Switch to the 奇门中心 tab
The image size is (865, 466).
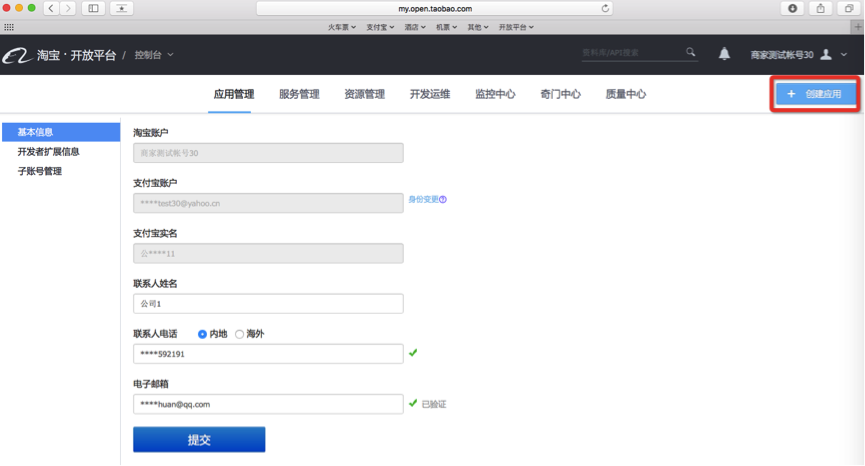pos(560,94)
